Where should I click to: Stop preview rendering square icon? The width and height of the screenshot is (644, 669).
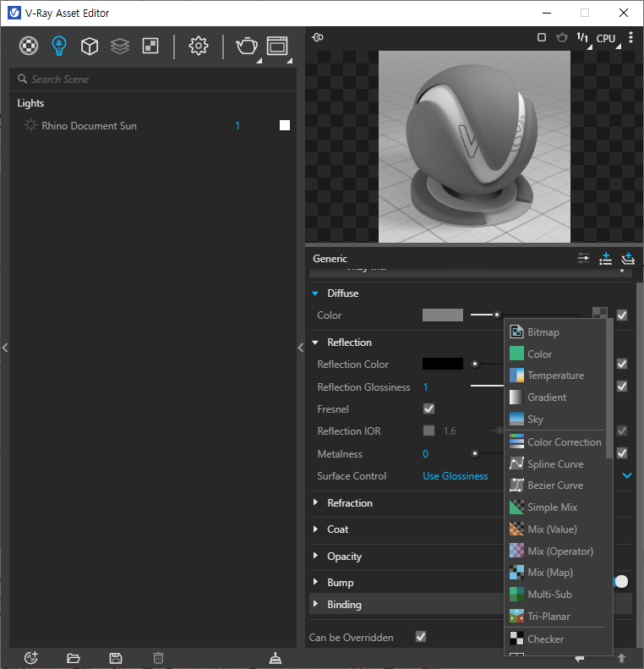(541, 37)
